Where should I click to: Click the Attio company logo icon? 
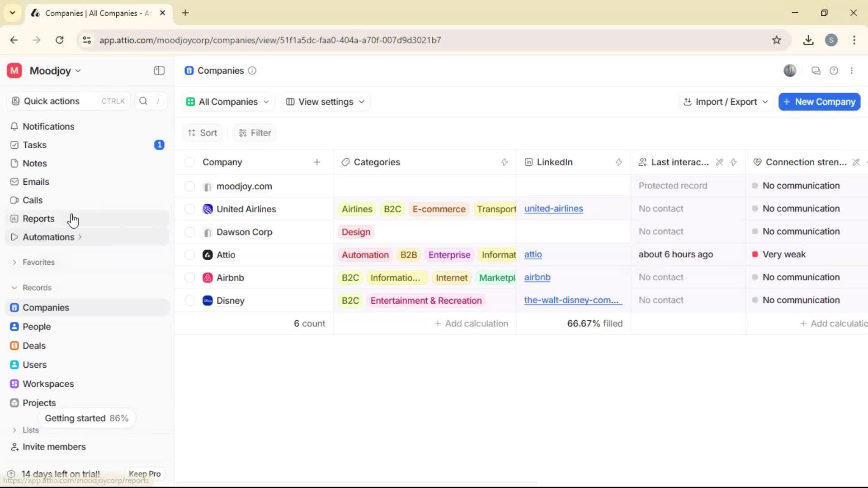pos(208,255)
